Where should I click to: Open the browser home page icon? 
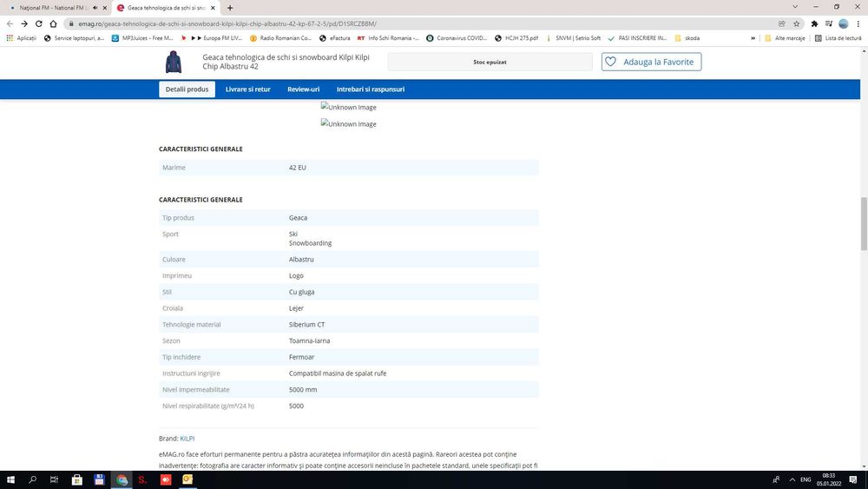tap(53, 23)
